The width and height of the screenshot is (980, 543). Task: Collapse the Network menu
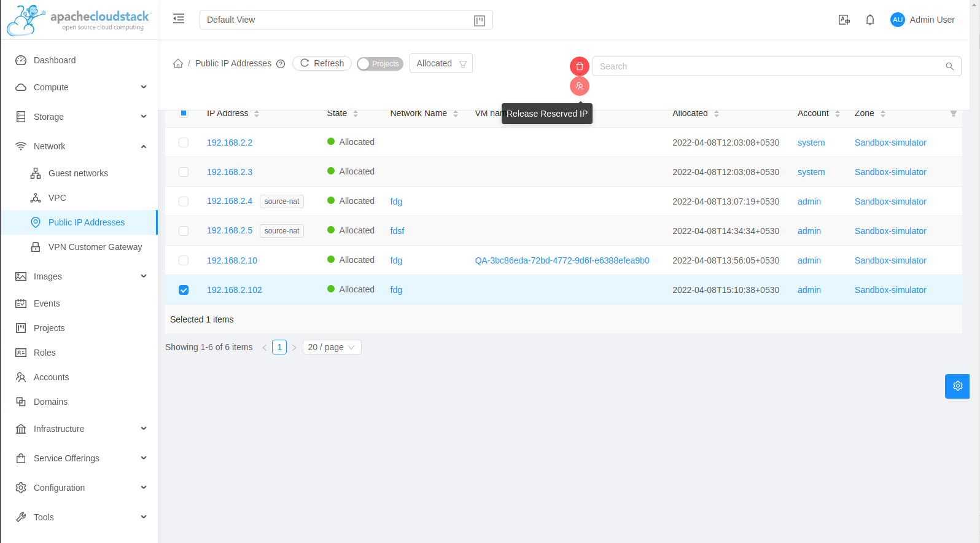[79, 146]
